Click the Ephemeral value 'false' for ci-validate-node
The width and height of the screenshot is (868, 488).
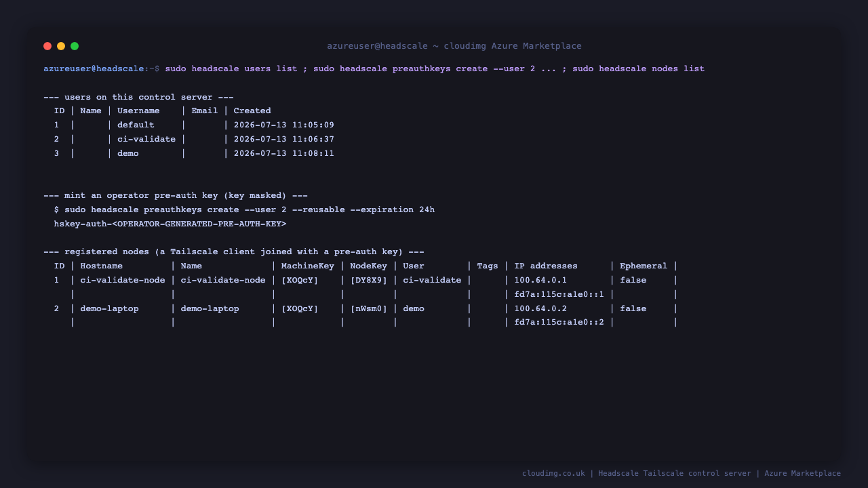633,280
